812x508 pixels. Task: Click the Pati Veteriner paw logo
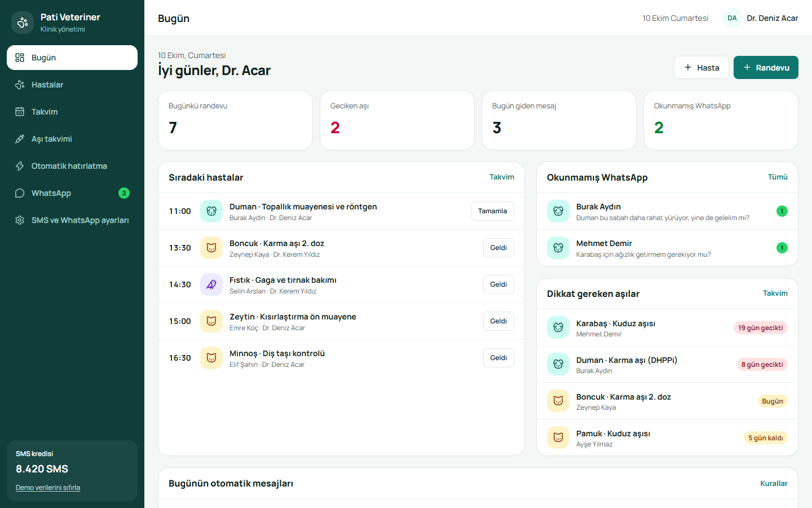[23, 23]
